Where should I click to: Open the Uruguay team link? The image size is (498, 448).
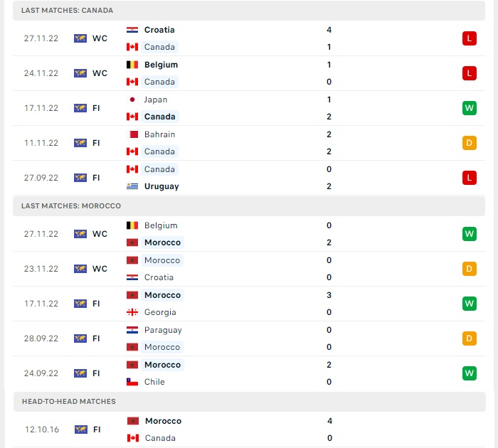[x=161, y=186]
